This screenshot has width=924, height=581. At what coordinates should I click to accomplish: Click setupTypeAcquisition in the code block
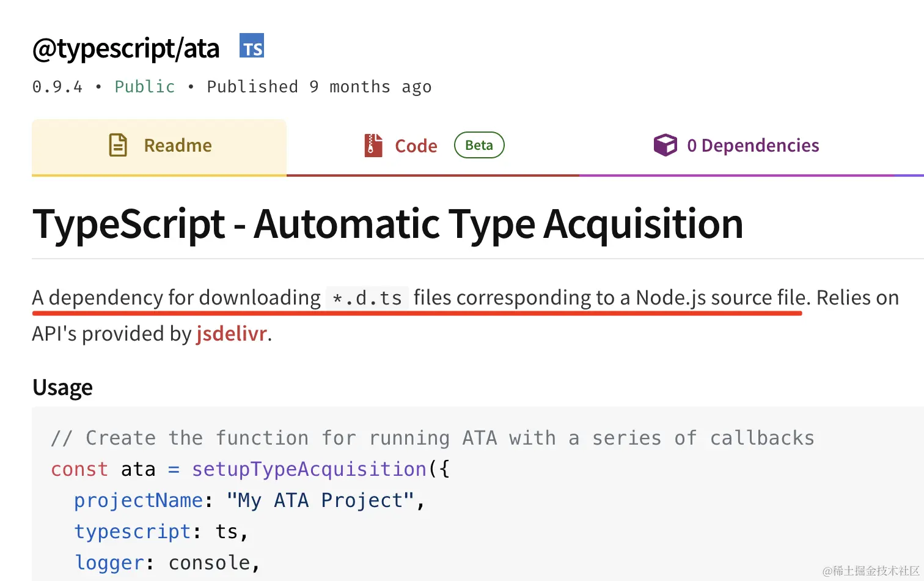click(x=309, y=469)
